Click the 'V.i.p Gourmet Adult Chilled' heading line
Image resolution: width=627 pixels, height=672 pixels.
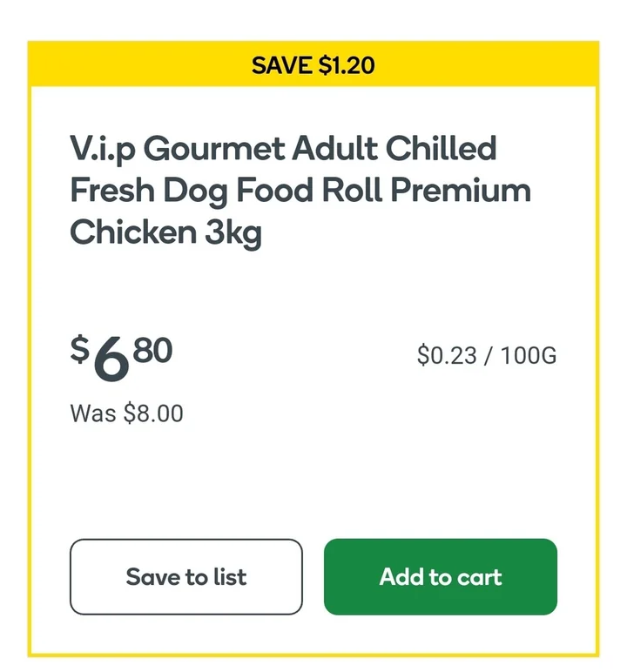point(283,148)
